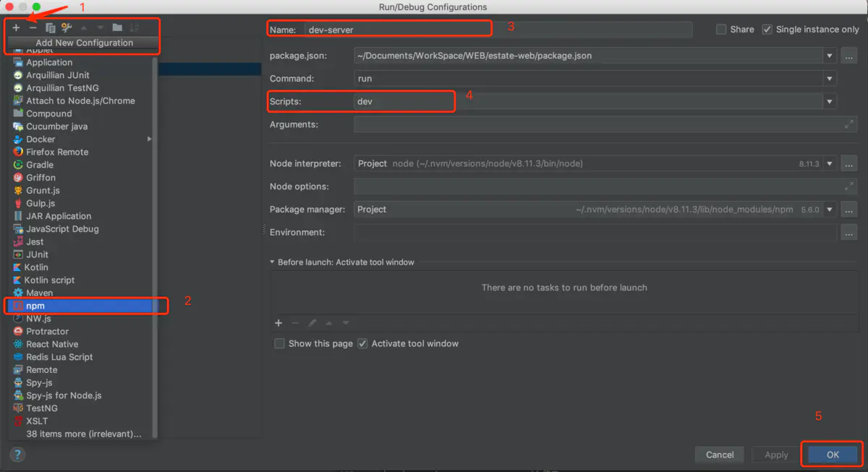Toggle the Share checkbox
The height and width of the screenshot is (472, 868).
pyautogui.click(x=721, y=30)
